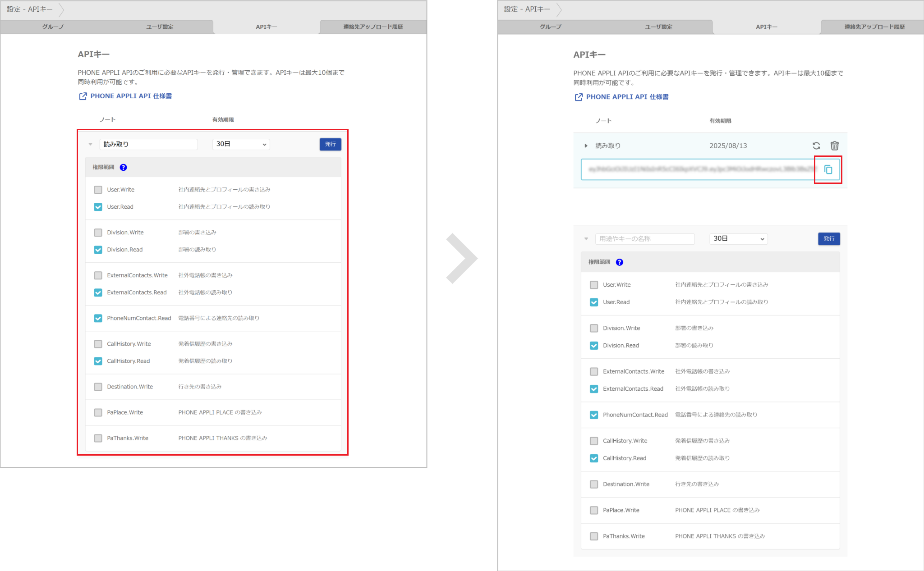Switch to グループ tab in left panel

53,27
